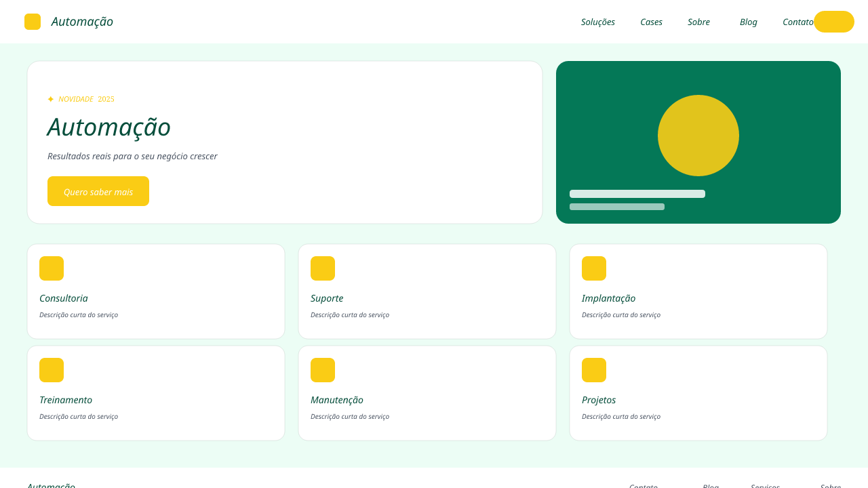Open the Manutenção service title
This screenshot has width=868, height=488.
[x=337, y=400]
